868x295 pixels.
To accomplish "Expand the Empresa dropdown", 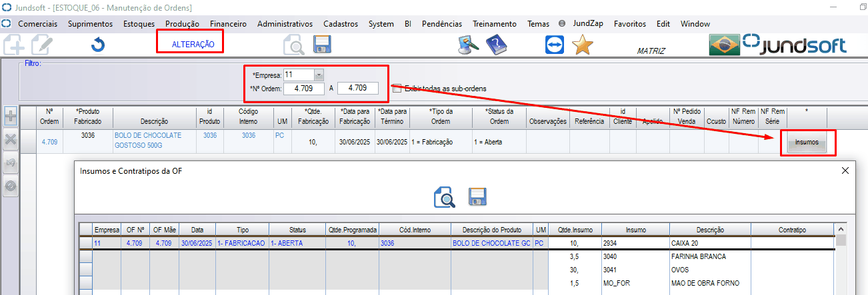I will coord(319,75).
